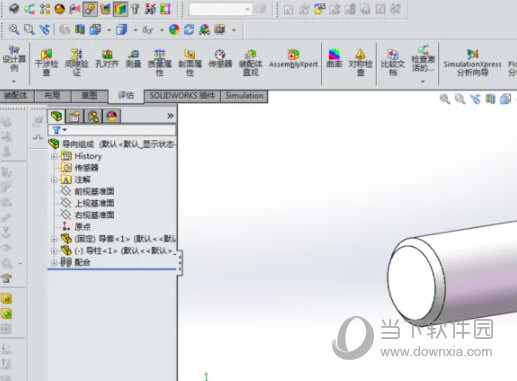Expand the Mates (配合) tree node
The image size is (517, 381).
click(x=54, y=263)
